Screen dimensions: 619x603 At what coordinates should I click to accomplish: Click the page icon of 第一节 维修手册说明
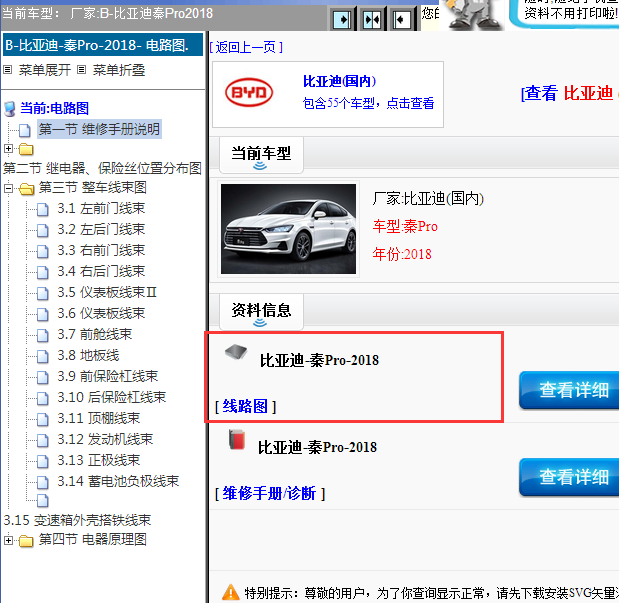click(x=24, y=130)
